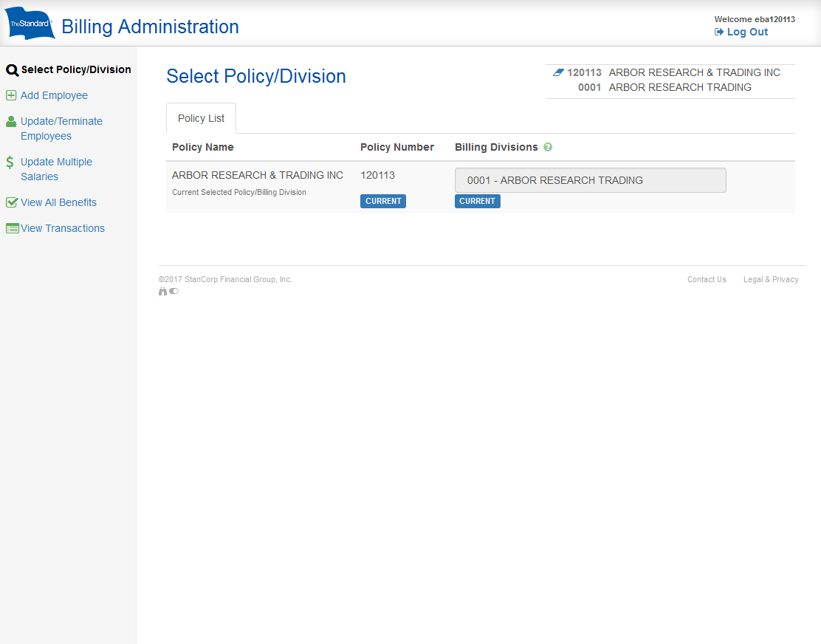Open the 0001 - ARBOR RESEARCH TRADING division dropdown
The image size is (821, 644).
(590, 180)
